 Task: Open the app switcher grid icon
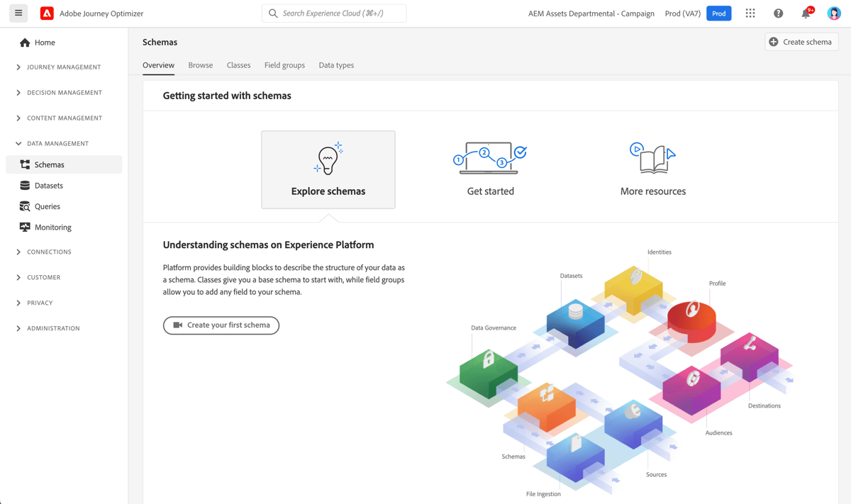750,13
